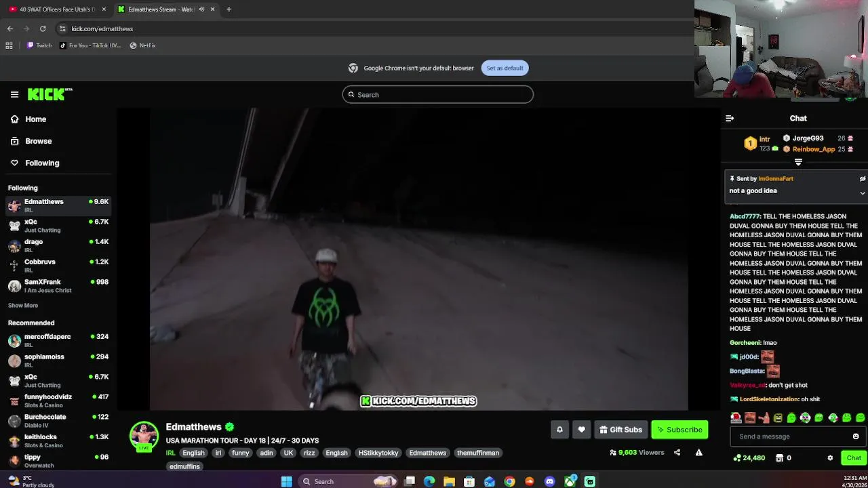
Task: Report stream via the warning icon
Action: (698, 453)
